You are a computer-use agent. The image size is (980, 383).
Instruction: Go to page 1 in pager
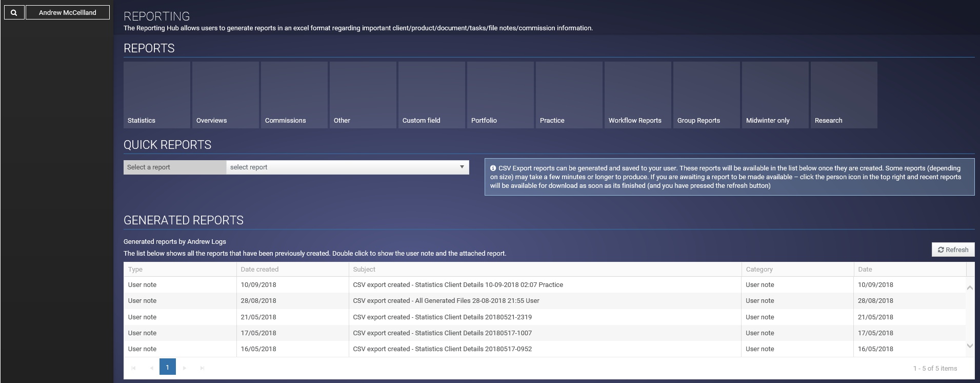click(x=167, y=367)
